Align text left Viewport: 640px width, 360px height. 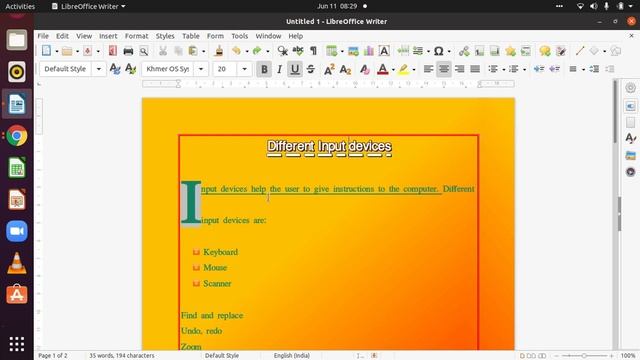coord(428,69)
